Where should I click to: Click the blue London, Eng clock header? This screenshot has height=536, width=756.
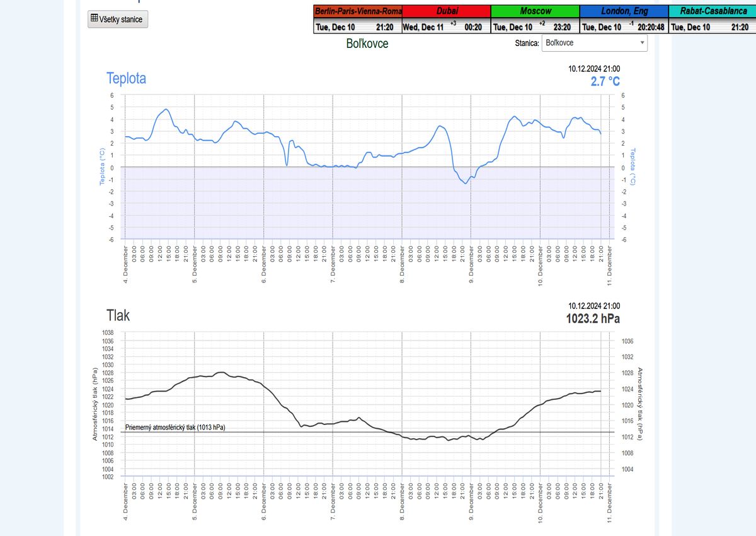click(623, 11)
